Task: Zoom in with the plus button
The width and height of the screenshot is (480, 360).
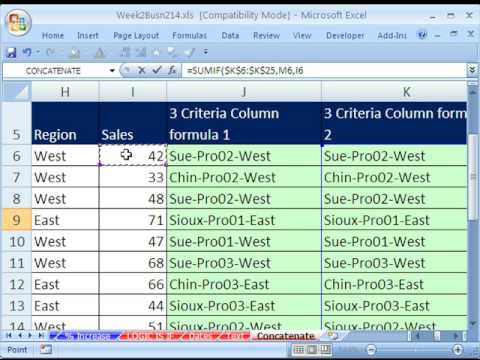Action: coord(457,349)
